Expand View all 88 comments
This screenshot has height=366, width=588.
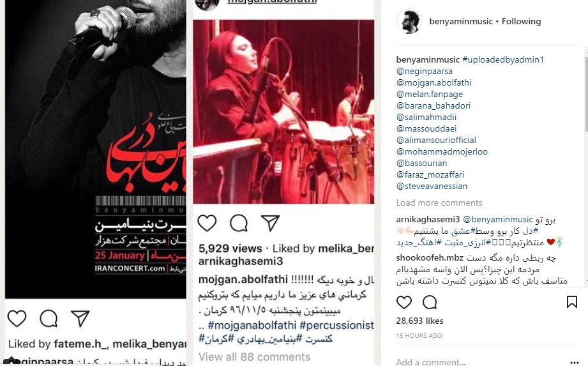pos(255,356)
